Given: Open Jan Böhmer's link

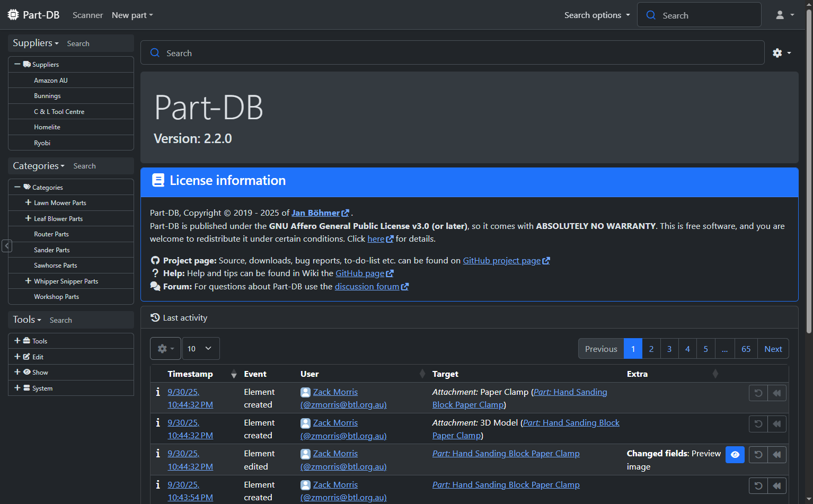Looking at the screenshot, I should pyautogui.click(x=320, y=213).
